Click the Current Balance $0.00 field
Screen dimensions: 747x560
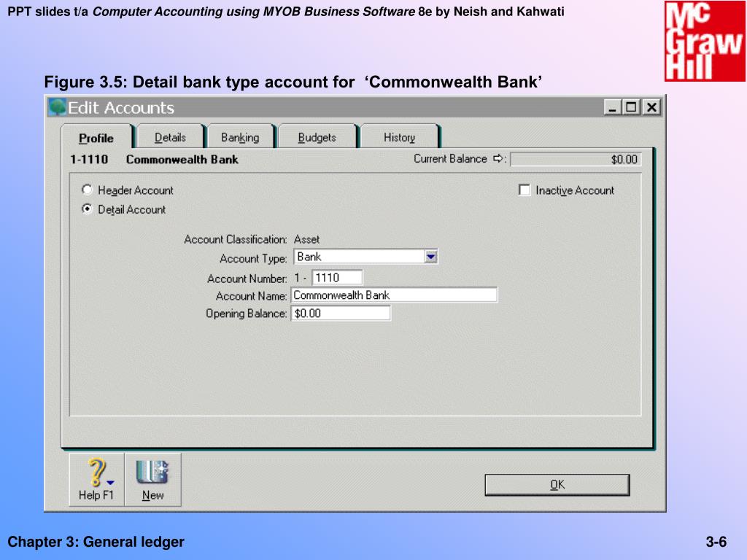coord(576,159)
